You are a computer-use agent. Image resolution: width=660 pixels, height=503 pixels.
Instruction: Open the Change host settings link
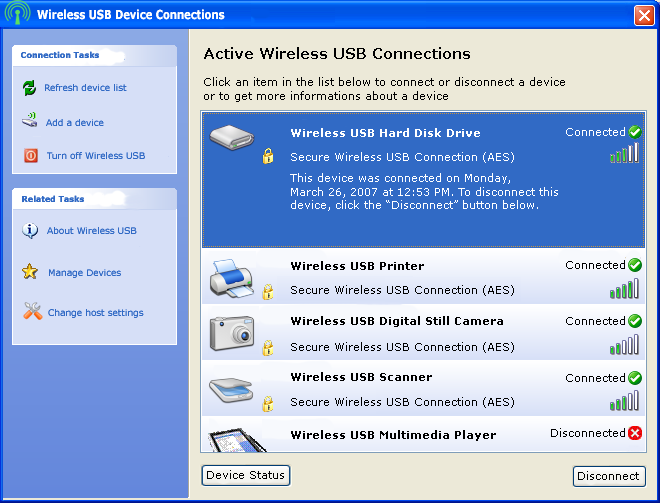tap(96, 313)
